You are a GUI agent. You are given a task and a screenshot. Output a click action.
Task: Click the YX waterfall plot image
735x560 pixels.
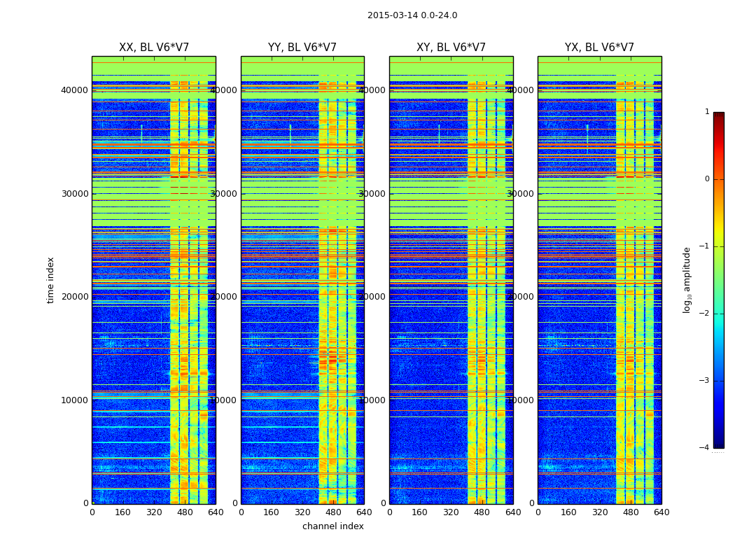[x=599, y=280]
